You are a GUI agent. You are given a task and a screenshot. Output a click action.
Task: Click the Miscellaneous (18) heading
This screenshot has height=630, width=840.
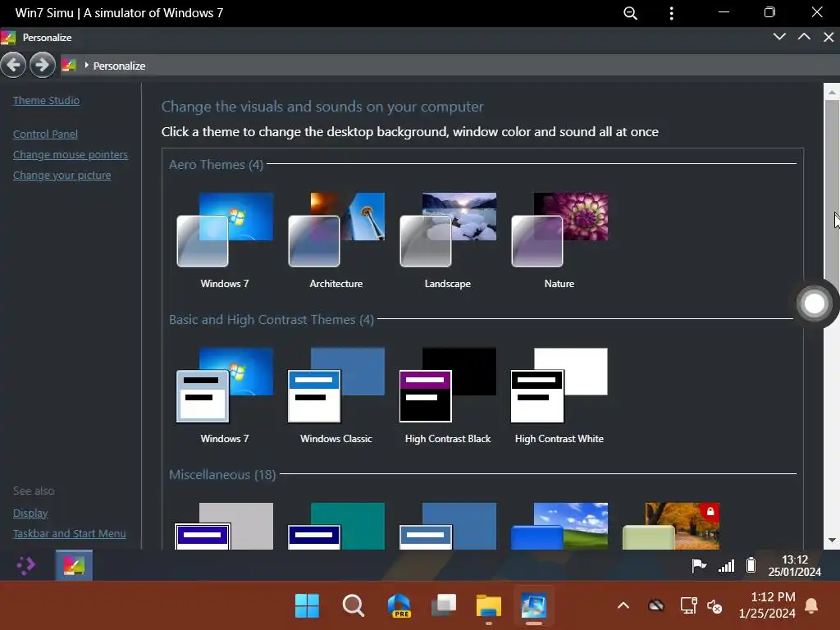[x=222, y=475]
